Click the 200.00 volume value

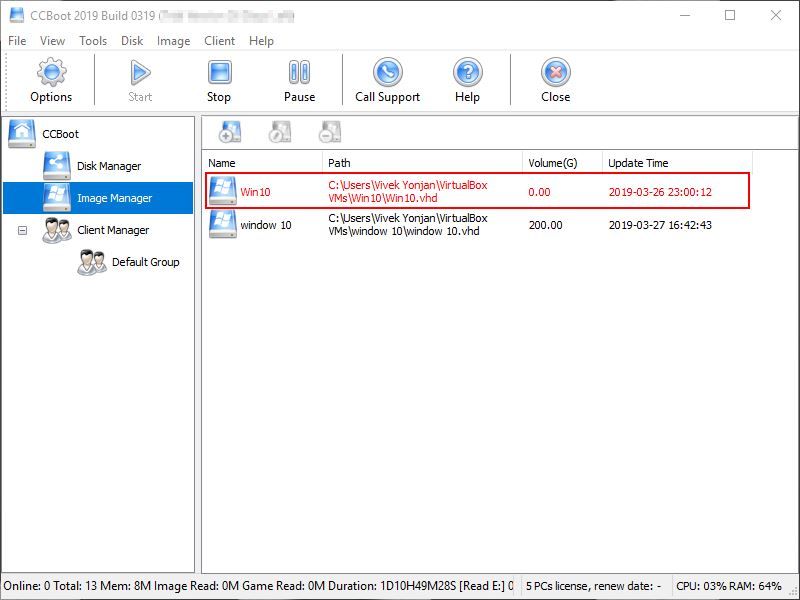545,225
